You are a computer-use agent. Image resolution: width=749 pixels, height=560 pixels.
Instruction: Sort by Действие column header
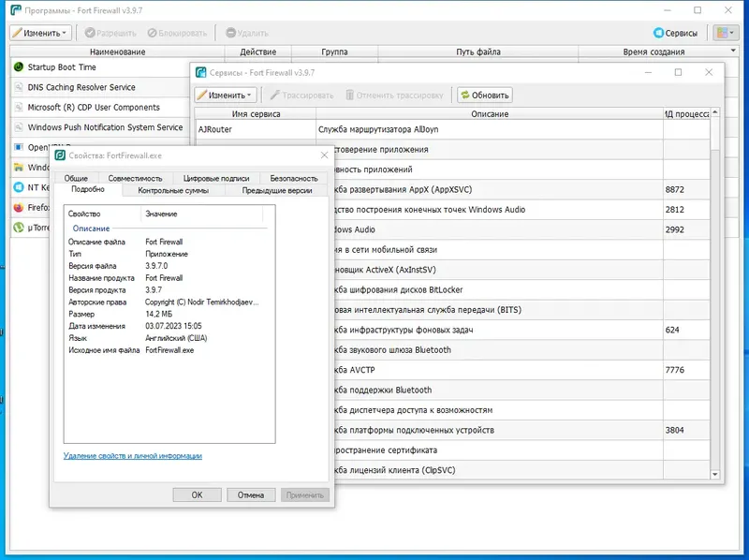point(258,52)
